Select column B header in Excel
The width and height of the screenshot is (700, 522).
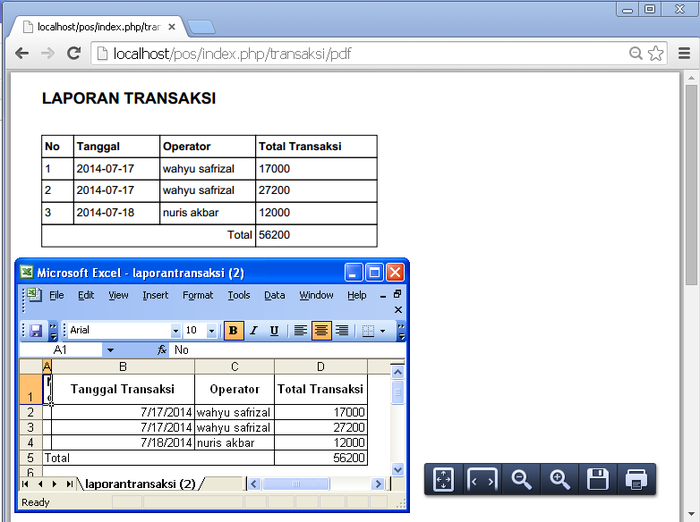coord(123,367)
